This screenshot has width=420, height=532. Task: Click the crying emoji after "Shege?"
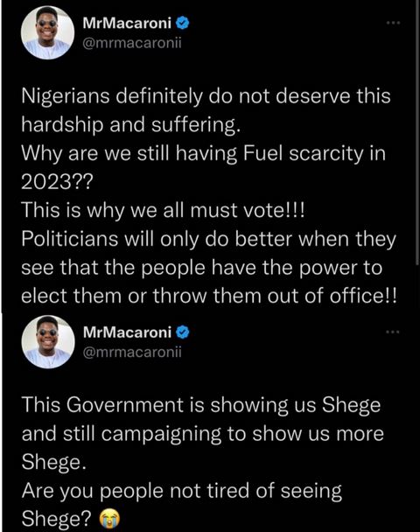109,518
